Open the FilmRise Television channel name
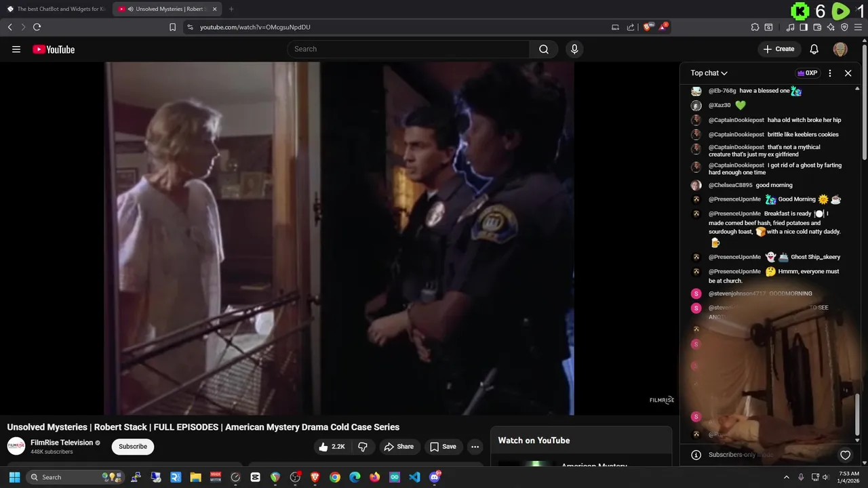Screen dimensions: 868x488 pyautogui.click(x=62, y=443)
